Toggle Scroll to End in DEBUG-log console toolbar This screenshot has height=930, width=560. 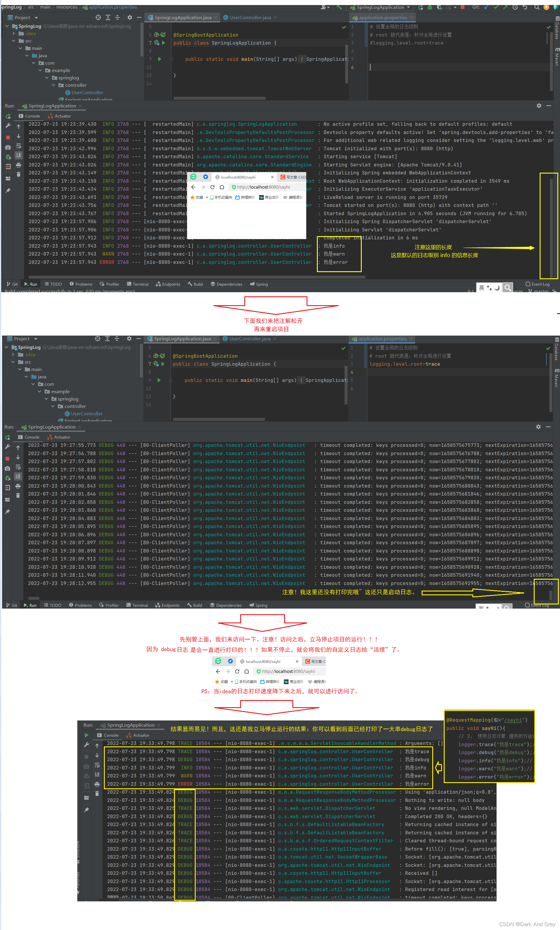point(18,476)
